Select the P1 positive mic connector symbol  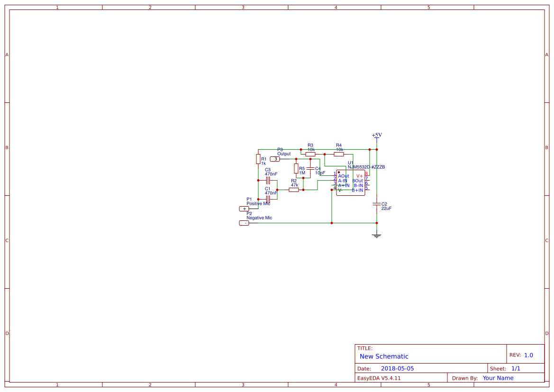click(244, 209)
